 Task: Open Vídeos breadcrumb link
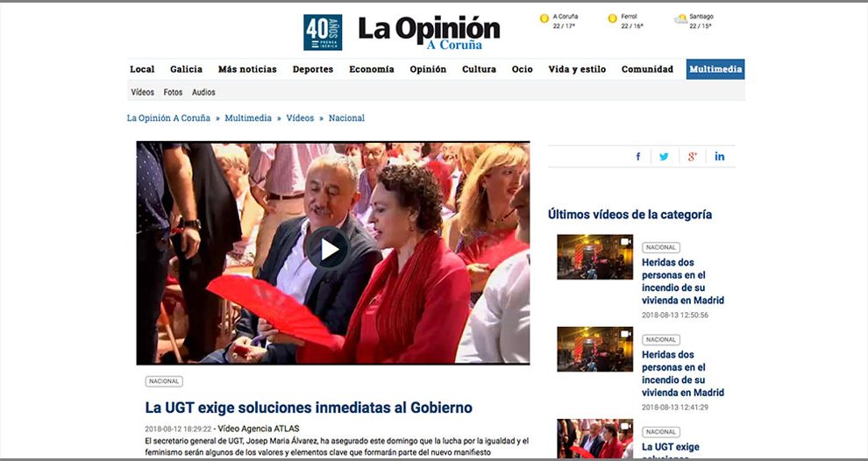coord(300,117)
